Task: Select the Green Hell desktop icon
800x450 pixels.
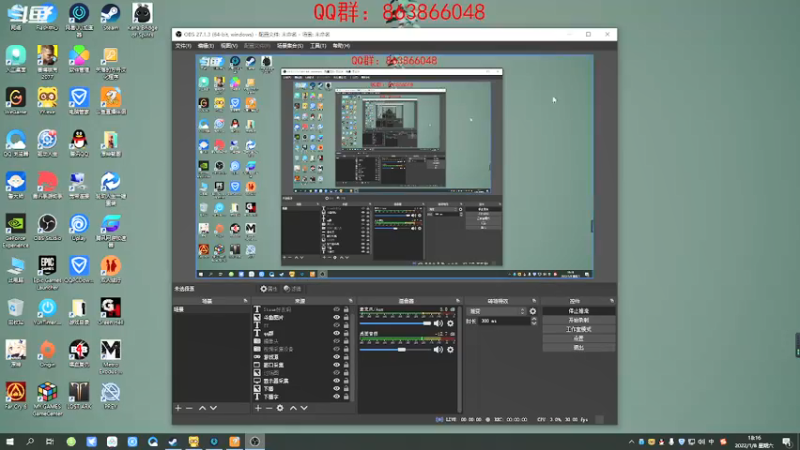Action: click(x=110, y=312)
